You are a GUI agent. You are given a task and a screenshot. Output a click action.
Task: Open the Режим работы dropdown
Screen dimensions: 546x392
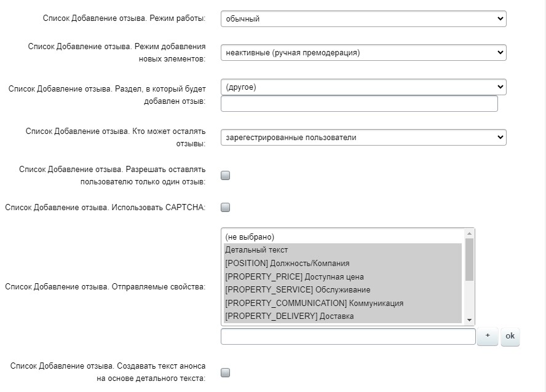click(363, 19)
